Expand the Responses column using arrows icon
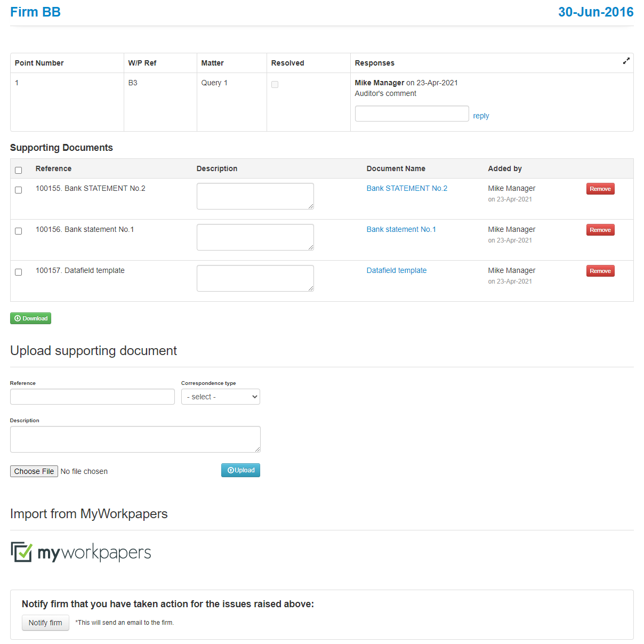 click(x=626, y=61)
